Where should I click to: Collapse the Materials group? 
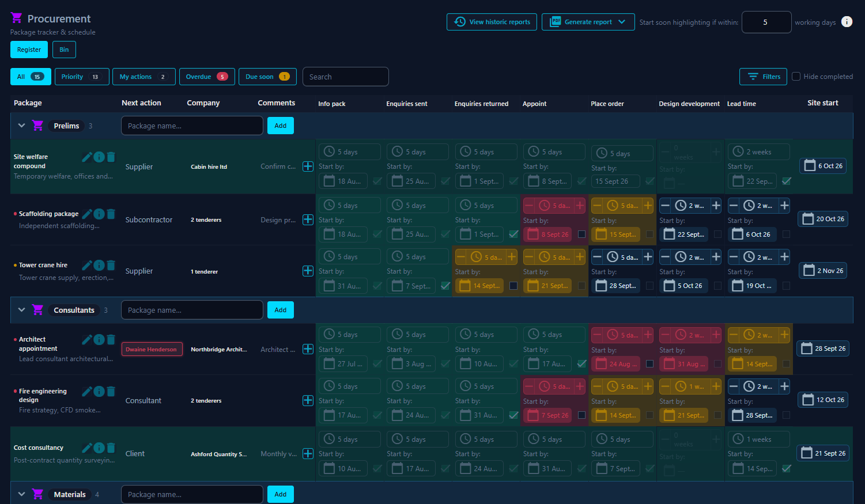(x=21, y=494)
